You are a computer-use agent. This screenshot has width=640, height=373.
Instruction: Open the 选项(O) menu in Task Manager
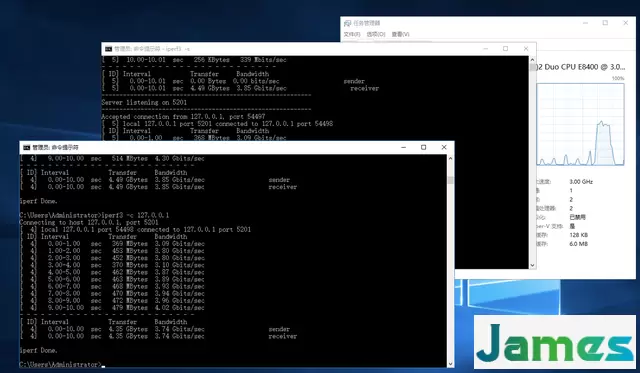coord(376,34)
